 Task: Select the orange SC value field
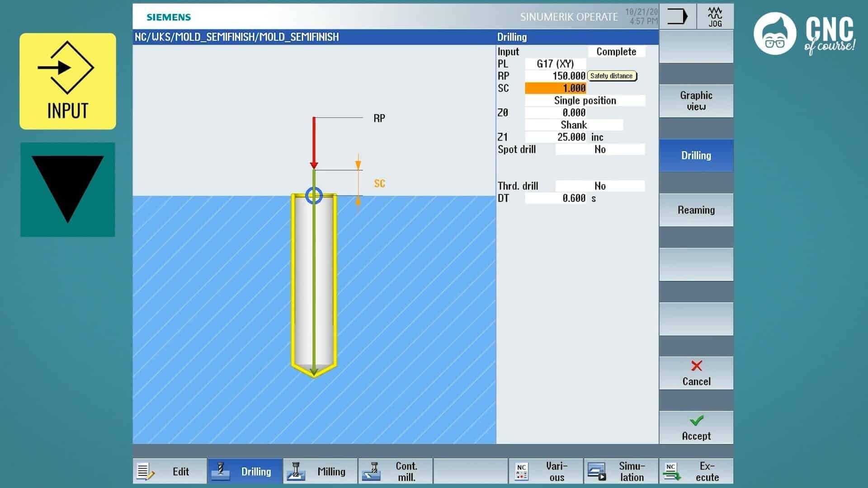click(555, 88)
